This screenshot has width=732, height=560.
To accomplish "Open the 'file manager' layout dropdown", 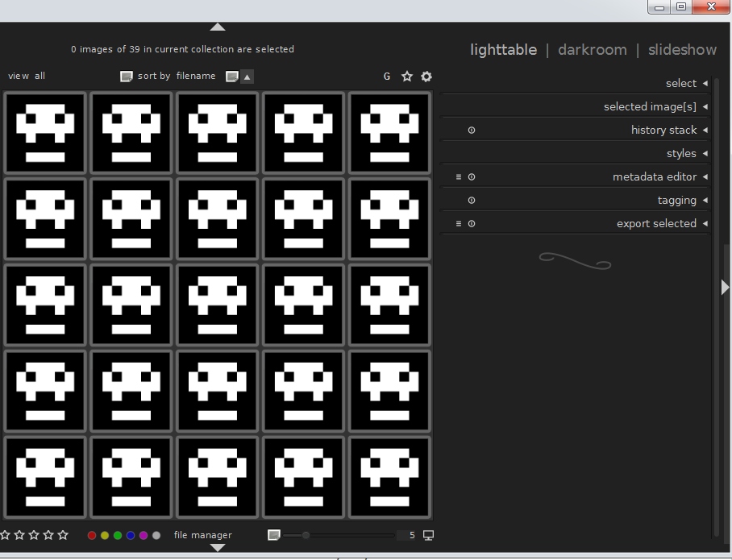I will click(x=202, y=535).
